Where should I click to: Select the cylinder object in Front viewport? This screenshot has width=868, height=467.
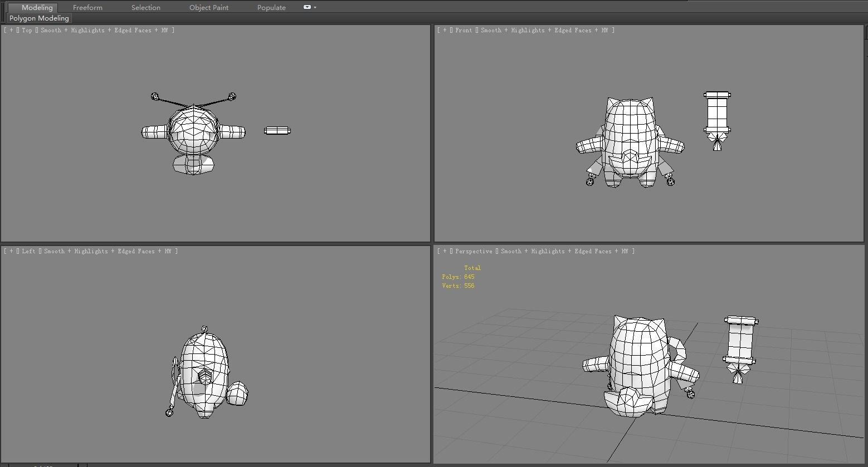click(x=718, y=114)
